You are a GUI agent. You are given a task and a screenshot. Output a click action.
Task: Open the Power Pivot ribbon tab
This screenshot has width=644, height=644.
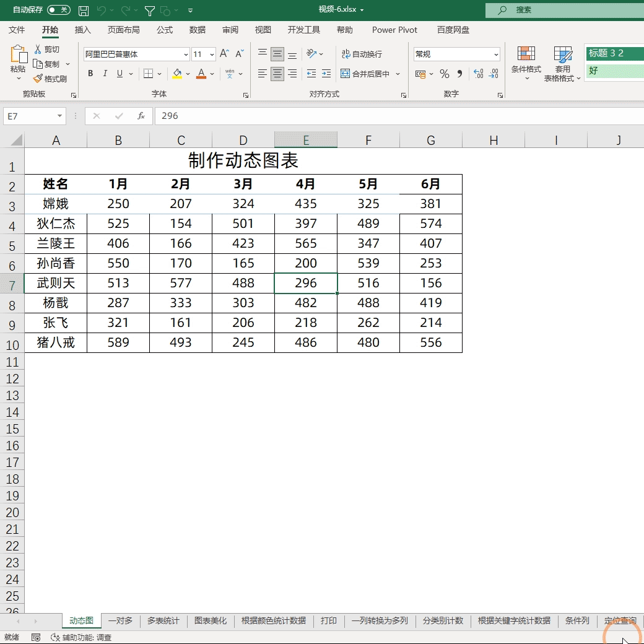click(x=394, y=29)
